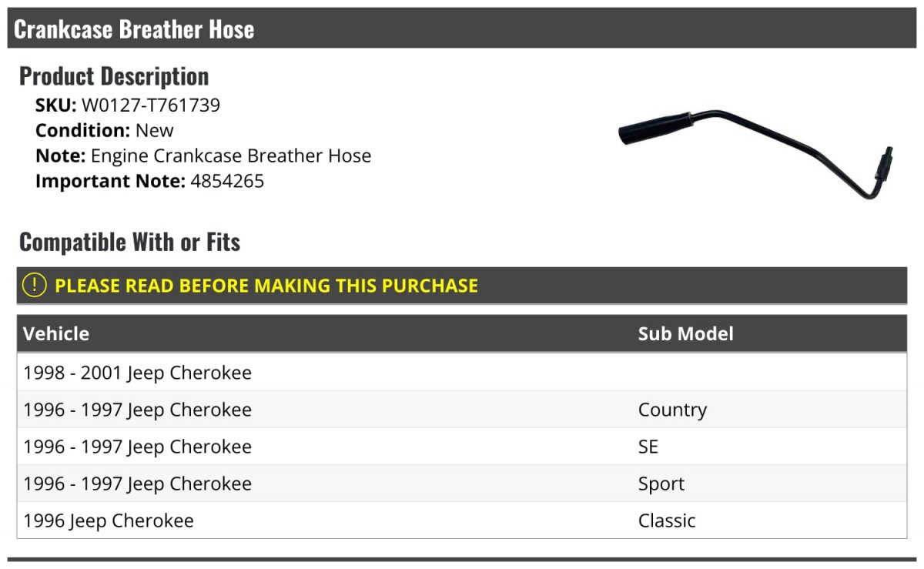Click the Product Description heading

114,76
